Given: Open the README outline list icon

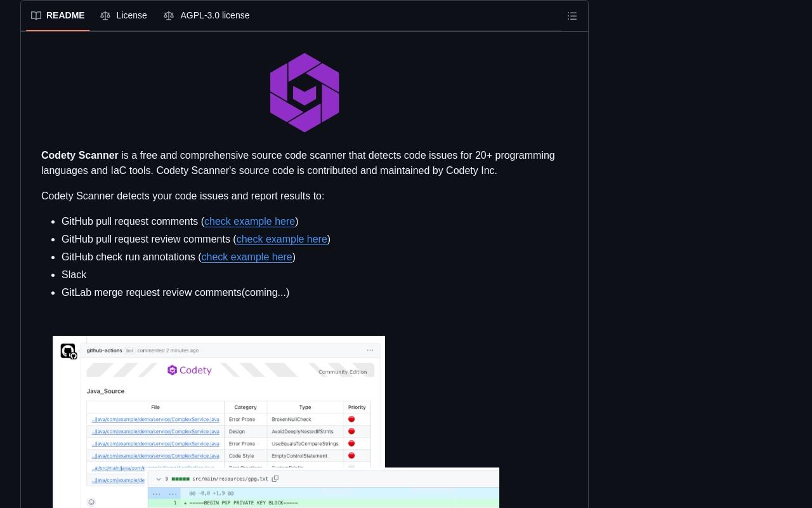Looking at the screenshot, I should tap(572, 16).
